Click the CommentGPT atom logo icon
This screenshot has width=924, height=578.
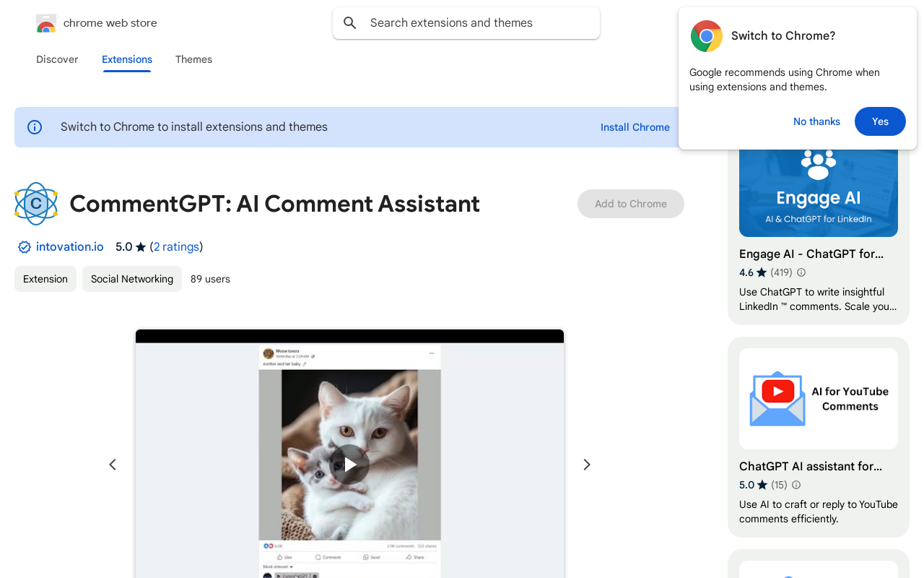(x=36, y=204)
